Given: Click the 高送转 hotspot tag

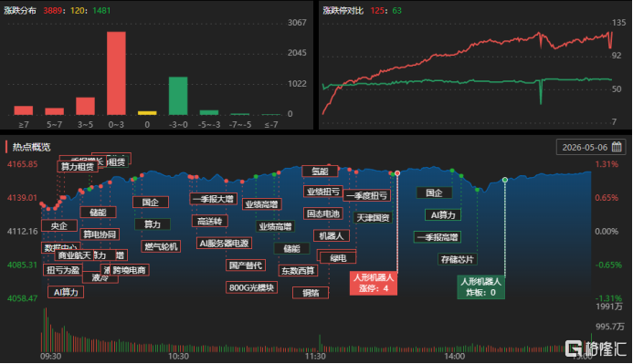Looking at the screenshot, I should point(210,221).
